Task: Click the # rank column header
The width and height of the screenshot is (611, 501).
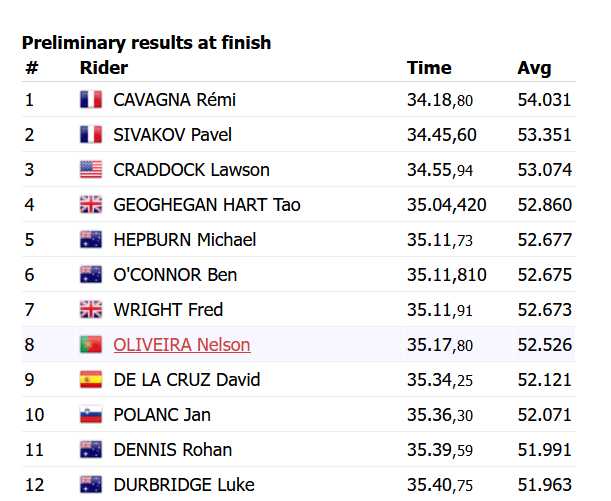Action: click(x=31, y=68)
